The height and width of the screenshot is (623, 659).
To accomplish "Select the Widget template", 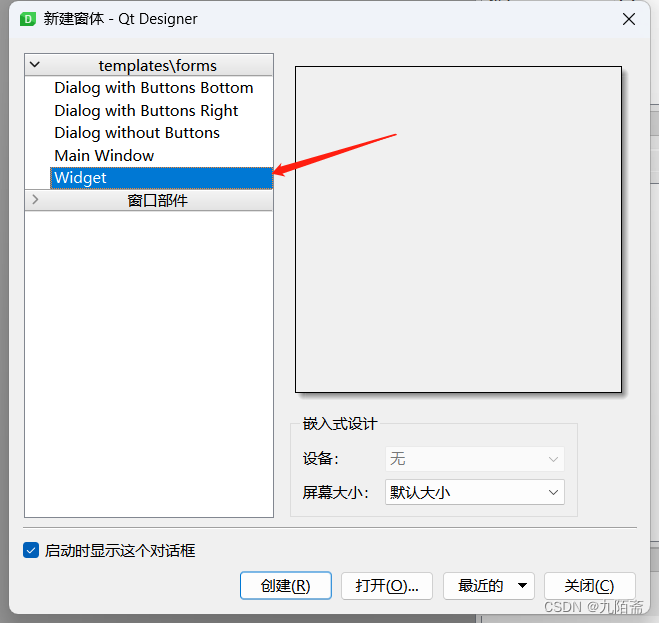I will (161, 178).
